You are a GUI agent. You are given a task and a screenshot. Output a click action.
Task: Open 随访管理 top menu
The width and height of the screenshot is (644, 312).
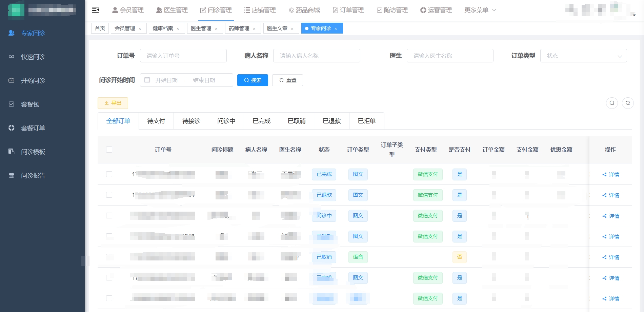(x=392, y=10)
